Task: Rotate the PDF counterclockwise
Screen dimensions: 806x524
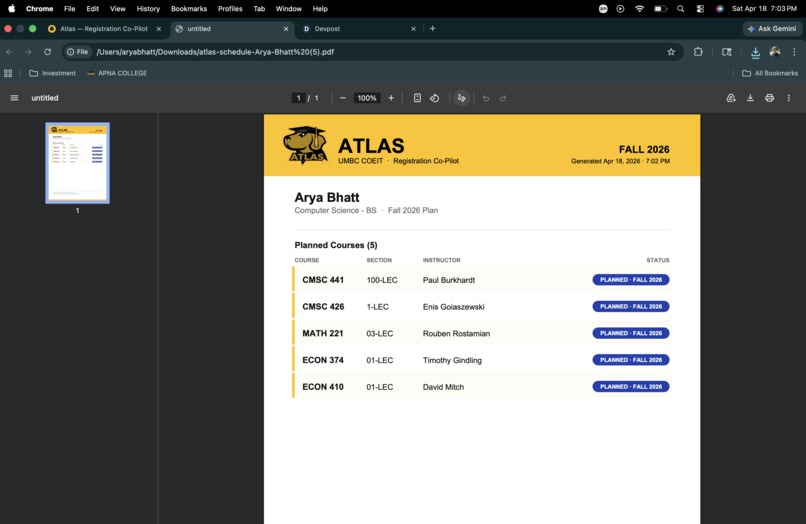Action: pyautogui.click(x=435, y=98)
